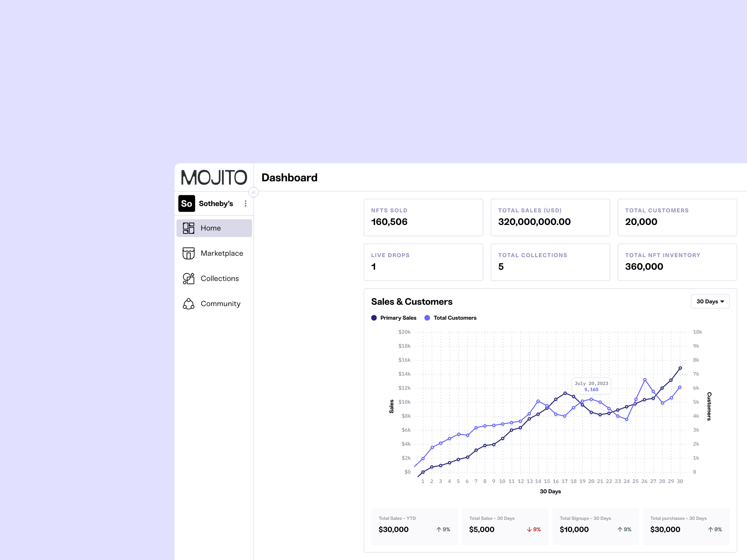Open Collections from the sidebar
Screen dimensions: 747x560
(x=214, y=278)
